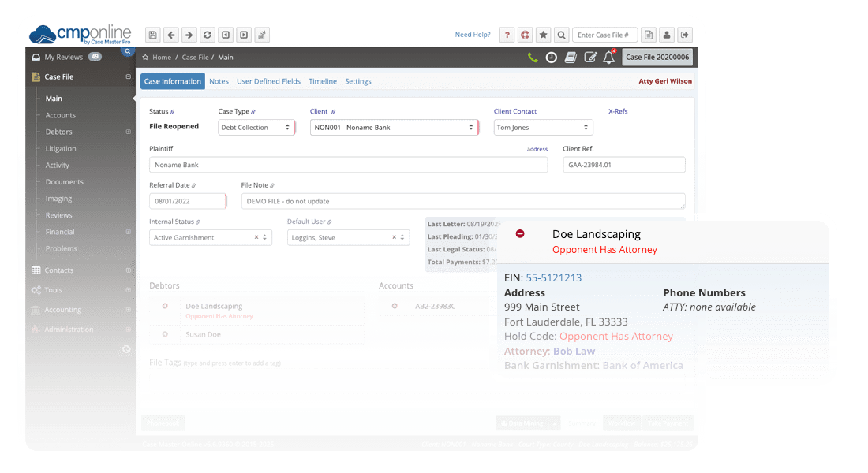Open the Client Contact dropdown
This screenshot has width=868, height=473.
pos(543,127)
